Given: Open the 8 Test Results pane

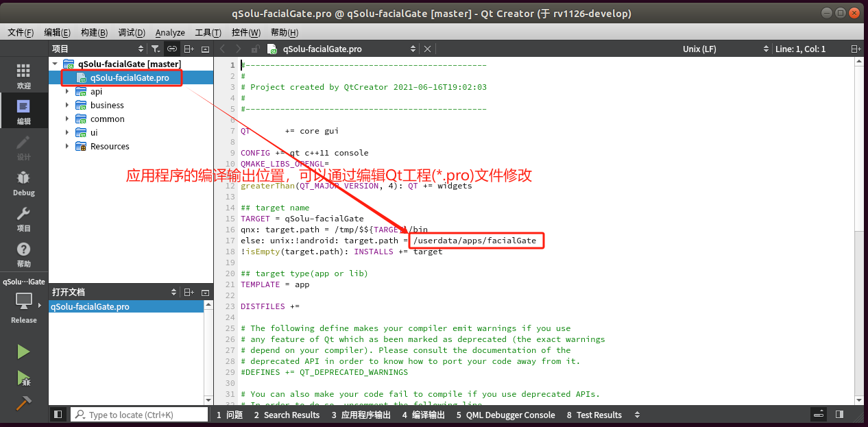Looking at the screenshot, I should click(x=594, y=415).
